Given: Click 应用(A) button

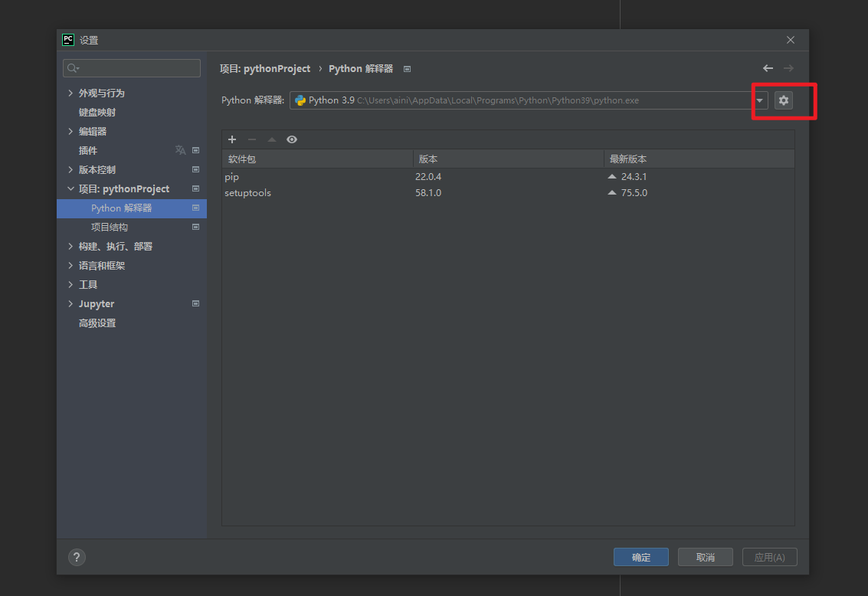Looking at the screenshot, I should point(769,557).
